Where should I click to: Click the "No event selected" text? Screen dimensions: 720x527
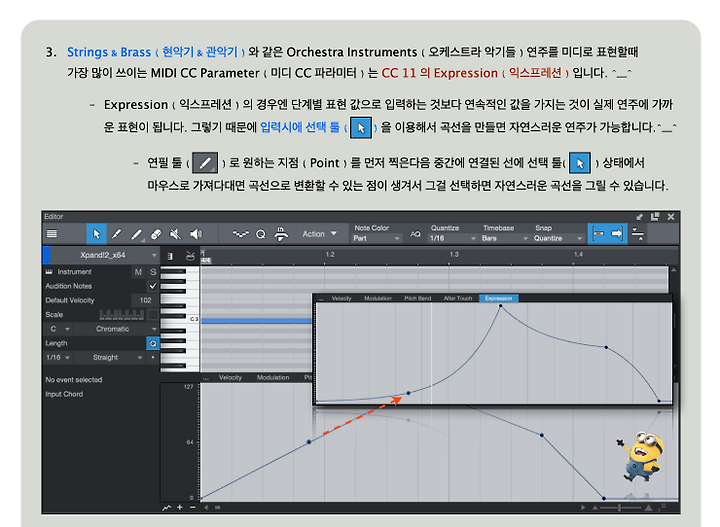click(x=74, y=380)
